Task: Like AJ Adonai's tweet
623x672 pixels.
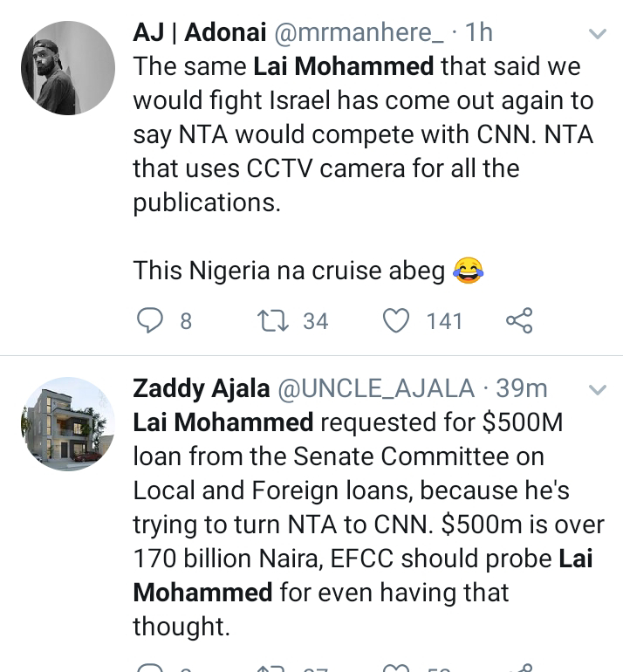Action: [398, 321]
